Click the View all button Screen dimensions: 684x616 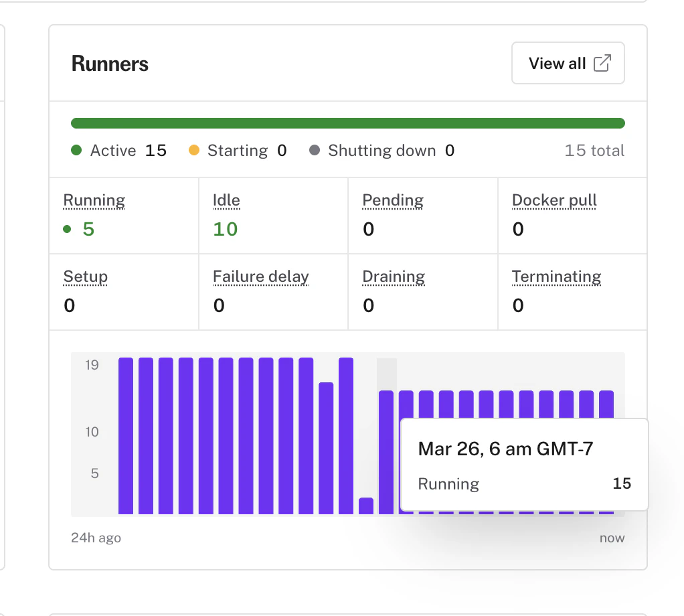click(568, 62)
